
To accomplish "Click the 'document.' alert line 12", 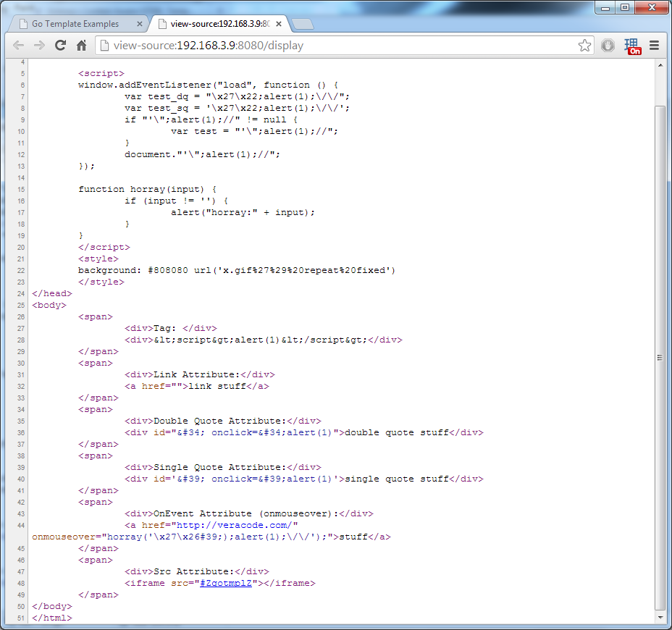I will (202, 155).
